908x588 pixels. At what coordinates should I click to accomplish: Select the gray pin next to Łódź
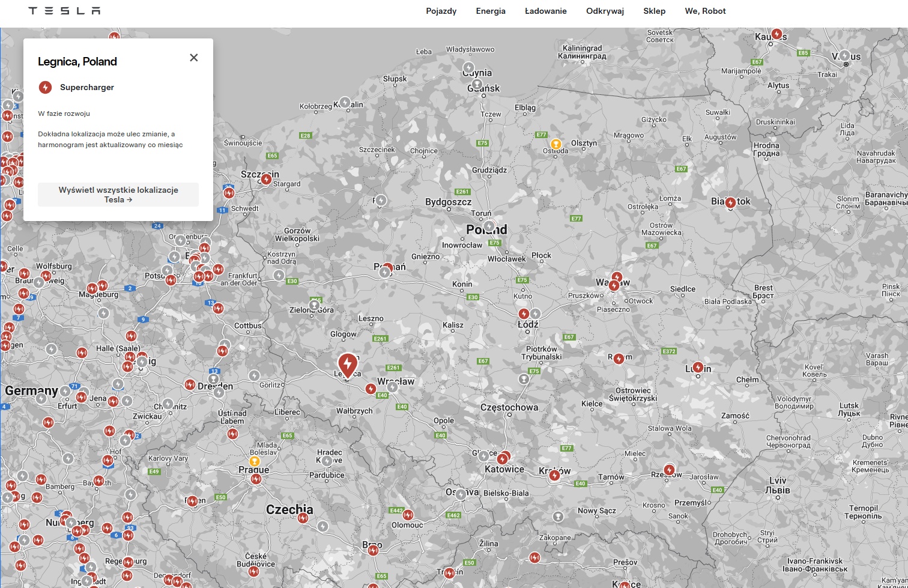point(536,314)
